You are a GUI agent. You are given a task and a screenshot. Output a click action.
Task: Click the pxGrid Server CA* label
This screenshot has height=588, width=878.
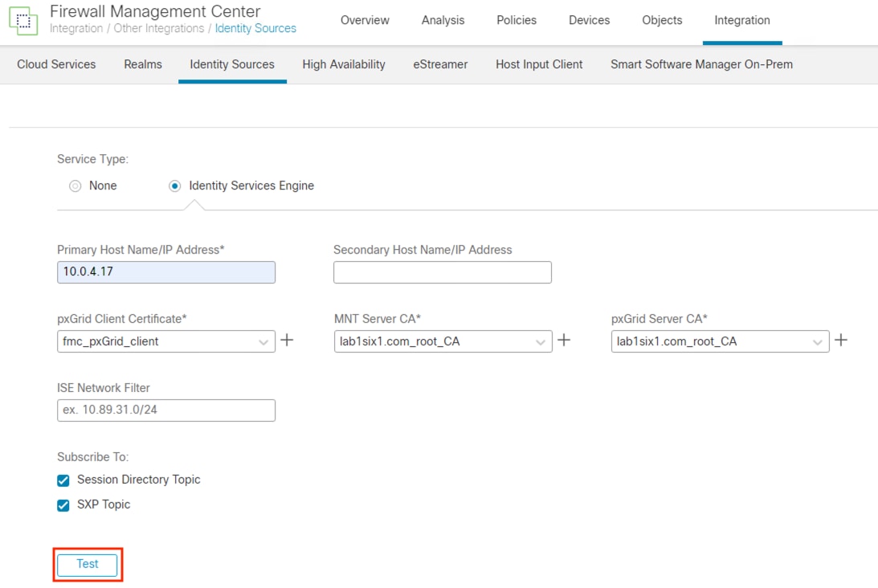[x=659, y=319]
